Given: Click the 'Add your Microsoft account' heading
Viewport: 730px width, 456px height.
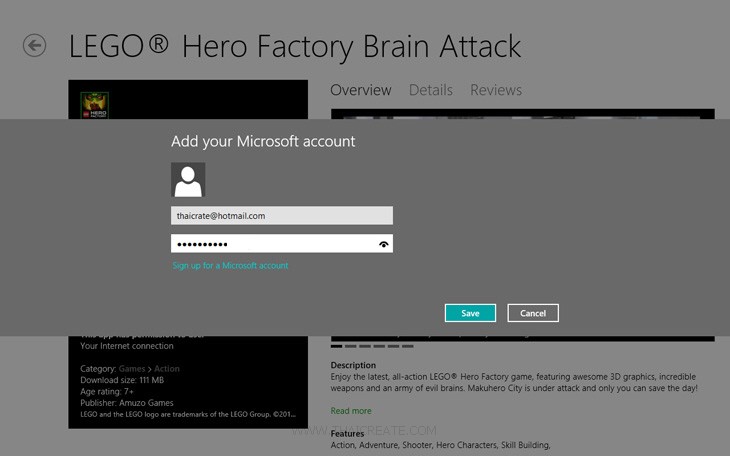Looking at the screenshot, I should [x=263, y=141].
